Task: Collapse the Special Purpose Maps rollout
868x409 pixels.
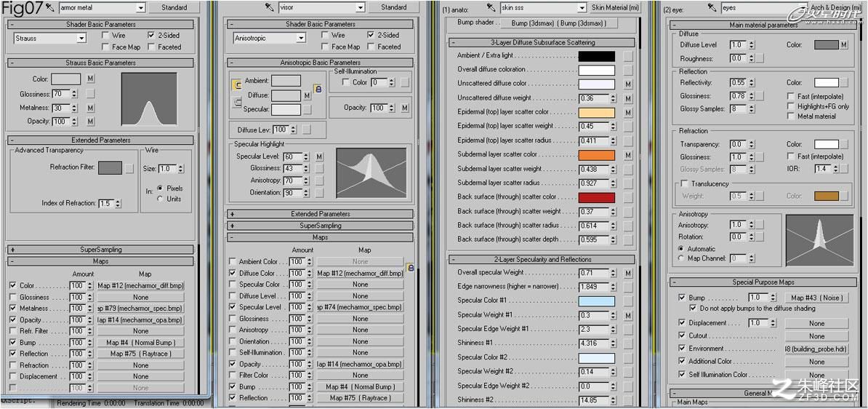Action: [763, 282]
